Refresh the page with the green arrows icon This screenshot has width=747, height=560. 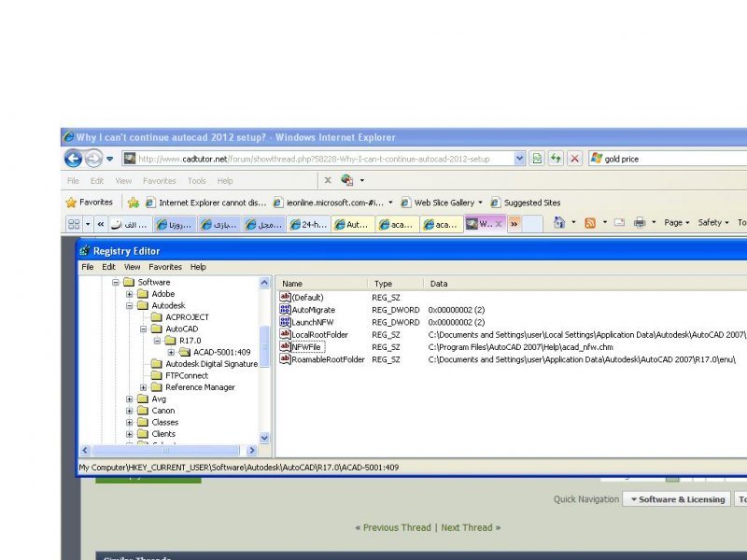click(556, 159)
